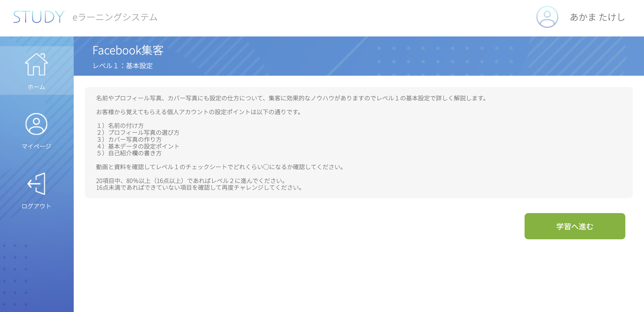Open My Page via person icon in sidebar

pos(36,124)
